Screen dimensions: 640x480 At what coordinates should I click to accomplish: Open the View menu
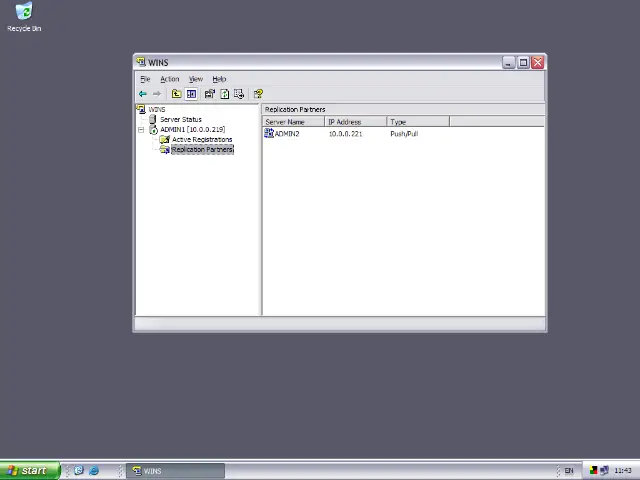pos(196,79)
